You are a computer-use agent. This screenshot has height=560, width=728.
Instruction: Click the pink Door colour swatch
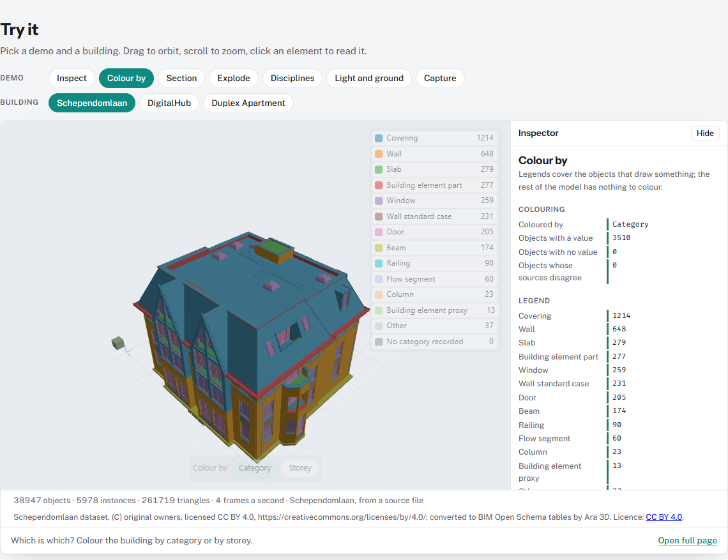(379, 232)
